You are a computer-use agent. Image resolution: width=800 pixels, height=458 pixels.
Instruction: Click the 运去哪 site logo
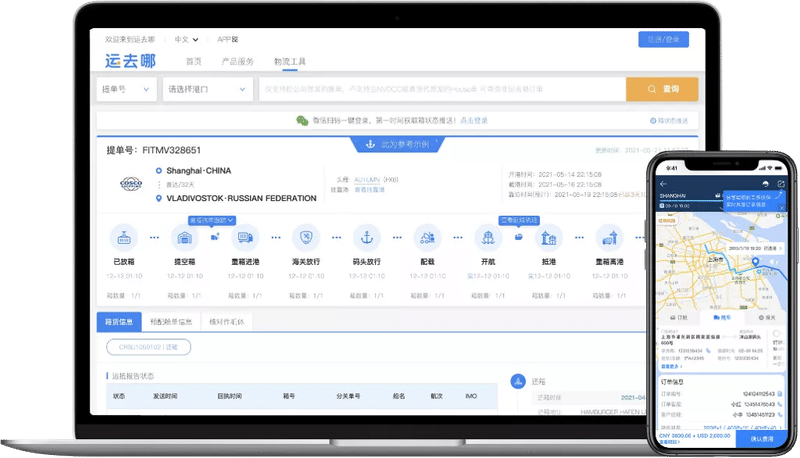[131, 61]
